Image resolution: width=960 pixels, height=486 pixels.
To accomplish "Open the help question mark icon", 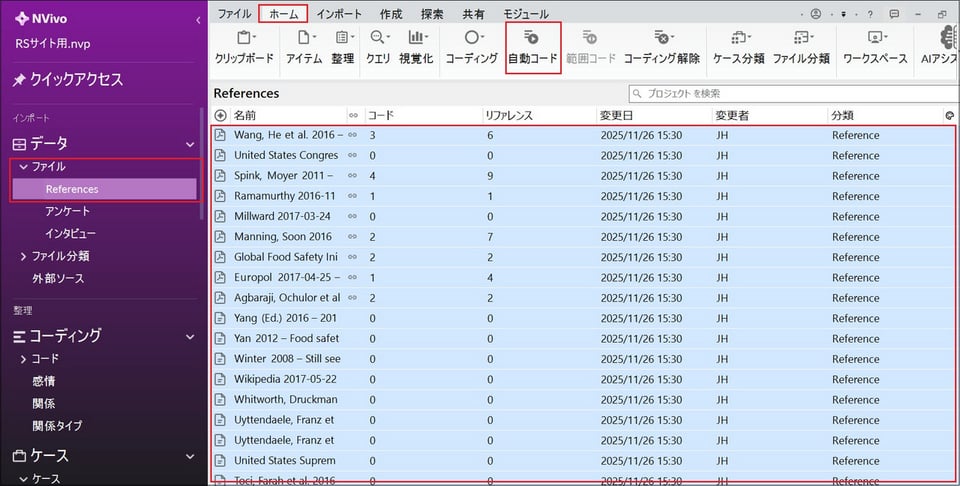I will [x=870, y=14].
